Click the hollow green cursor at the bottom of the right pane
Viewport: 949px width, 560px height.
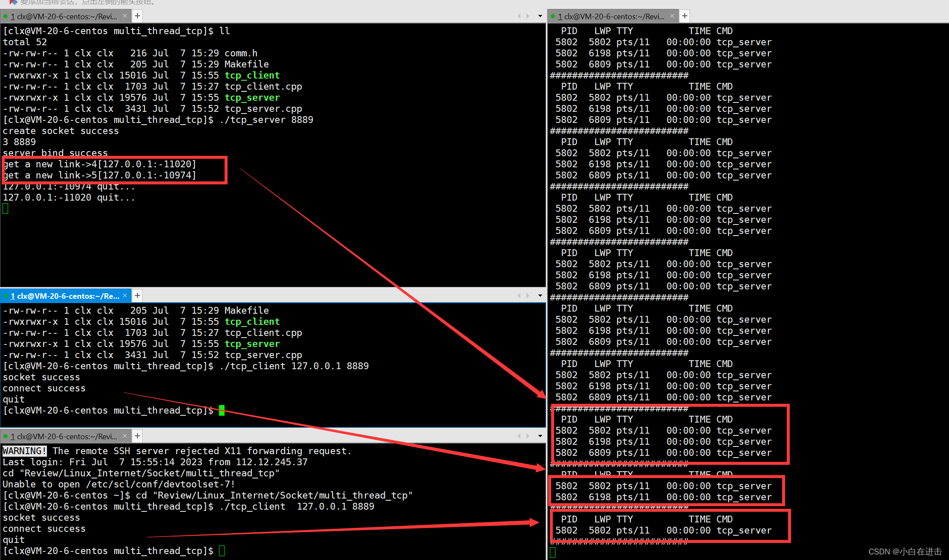[x=553, y=552]
